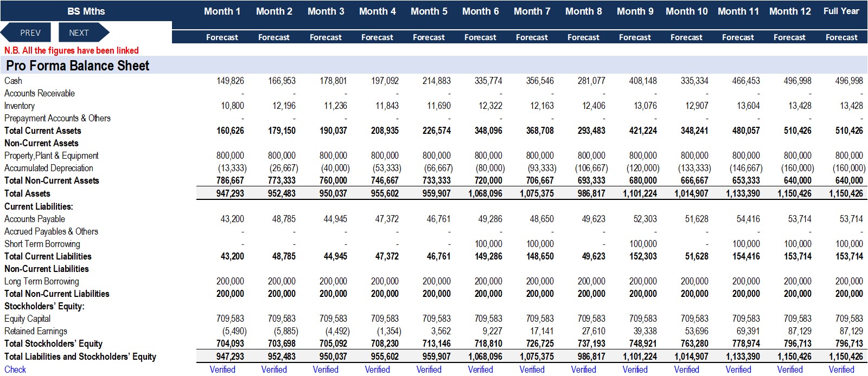Select the Non-Current Assets heading

click(41, 143)
